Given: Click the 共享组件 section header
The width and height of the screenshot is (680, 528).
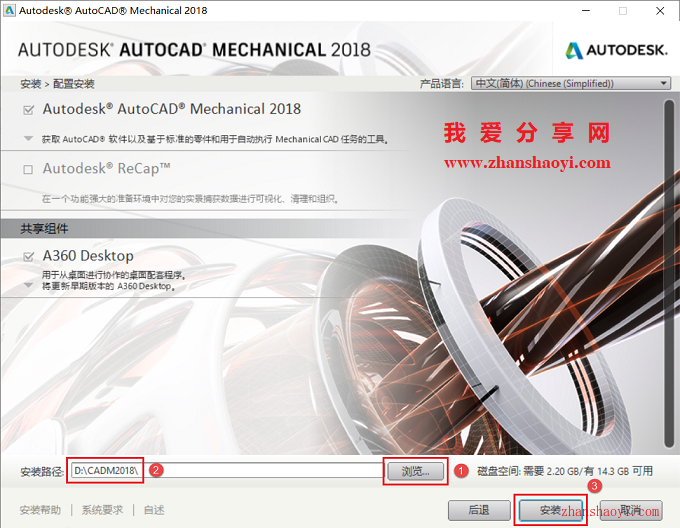Looking at the screenshot, I should click(x=44, y=228).
